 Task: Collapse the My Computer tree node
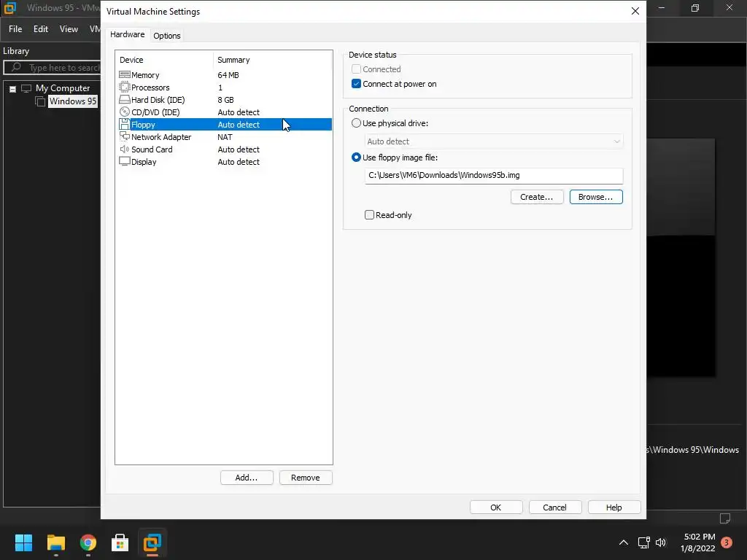pos(13,88)
